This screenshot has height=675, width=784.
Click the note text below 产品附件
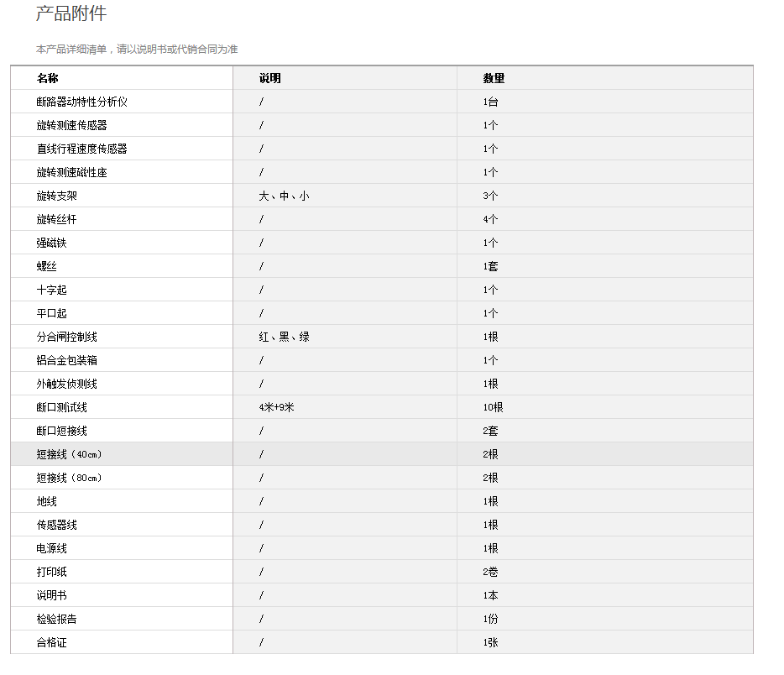(137, 50)
